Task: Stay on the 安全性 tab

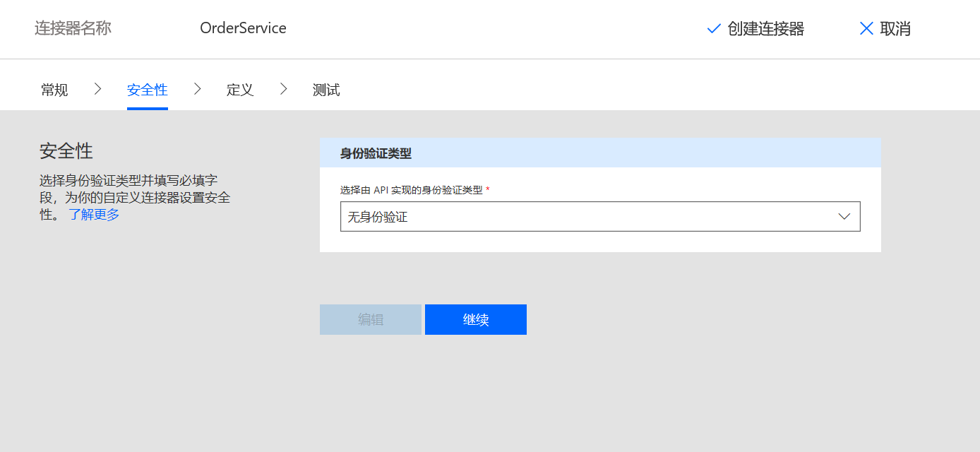Action: [x=147, y=90]
